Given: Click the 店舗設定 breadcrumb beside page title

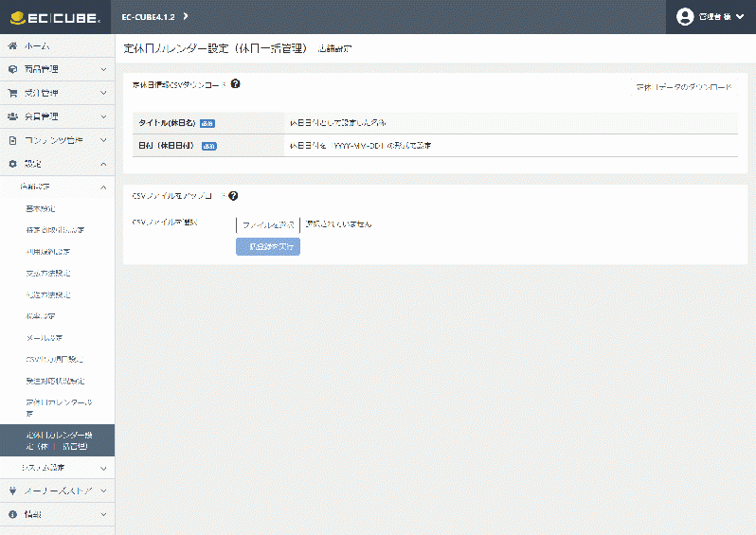Looking at the screenshot, I should [x=334, y=48].
